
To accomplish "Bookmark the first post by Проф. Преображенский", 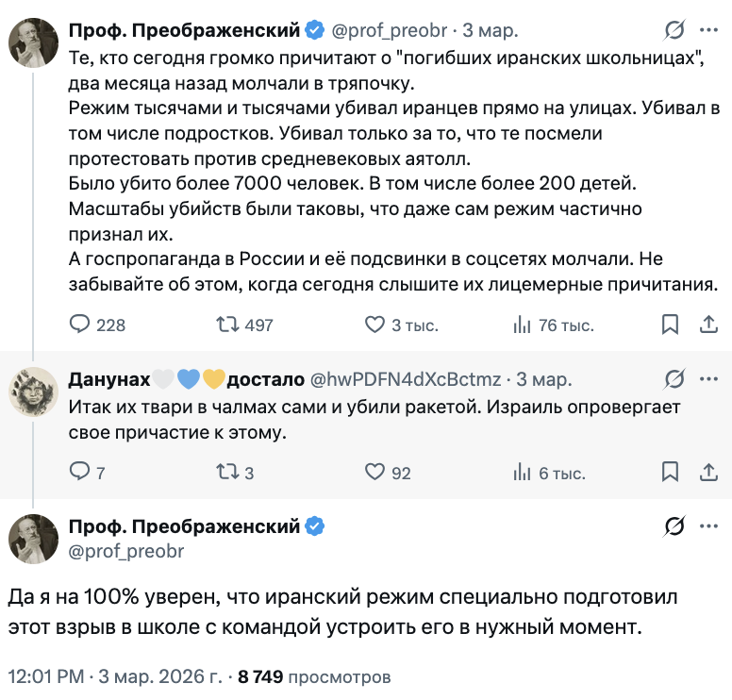I will pos(670,325).
